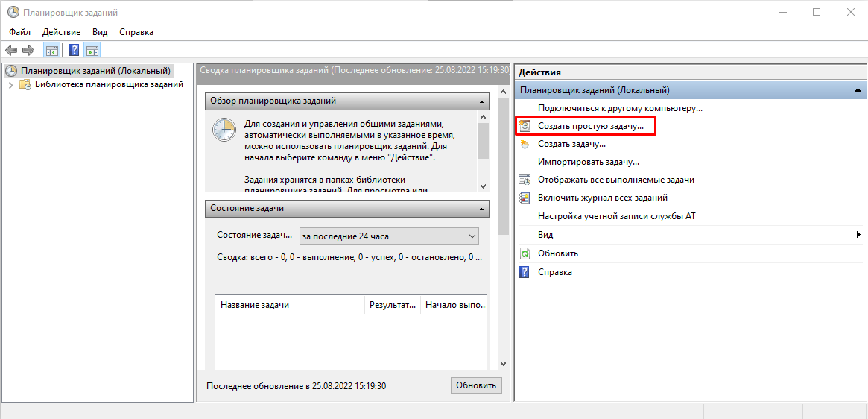Select Планировщик заданий (Локальный) tree root
Viewport: 868px width, 419px height.
[x=95, y=72]
